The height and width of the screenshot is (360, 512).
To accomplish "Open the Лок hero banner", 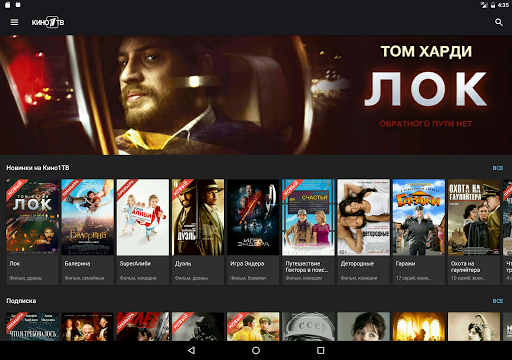I will tap(256, 95).
